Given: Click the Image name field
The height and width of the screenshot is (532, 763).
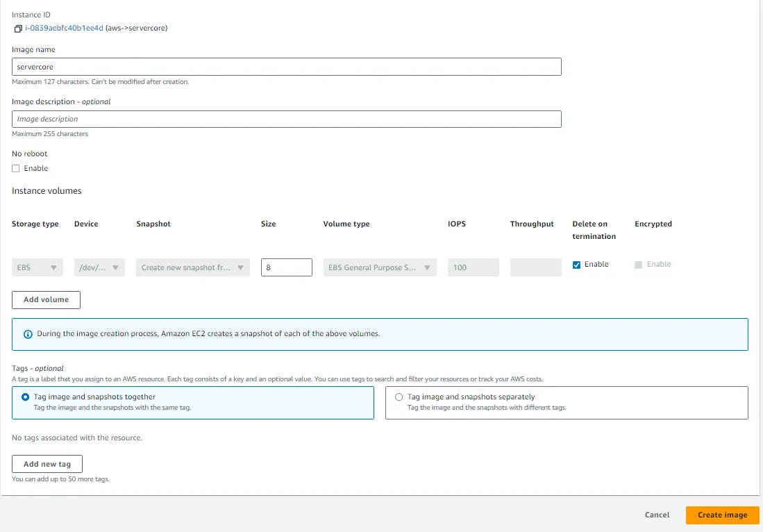Looking at the screenshot, I should (286, 67).
